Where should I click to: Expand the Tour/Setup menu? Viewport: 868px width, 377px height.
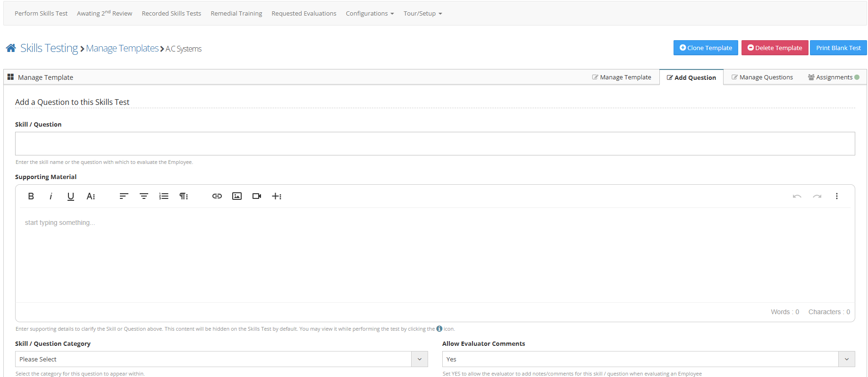(422, 14)
